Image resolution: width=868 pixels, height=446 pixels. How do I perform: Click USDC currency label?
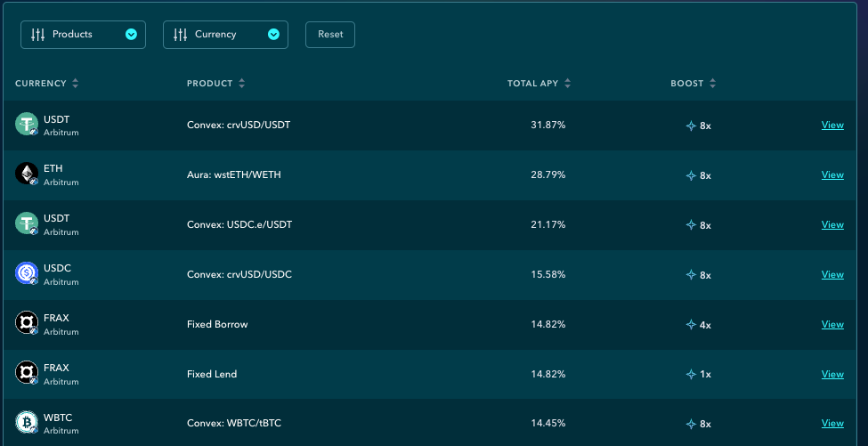[x=58, y=268]
